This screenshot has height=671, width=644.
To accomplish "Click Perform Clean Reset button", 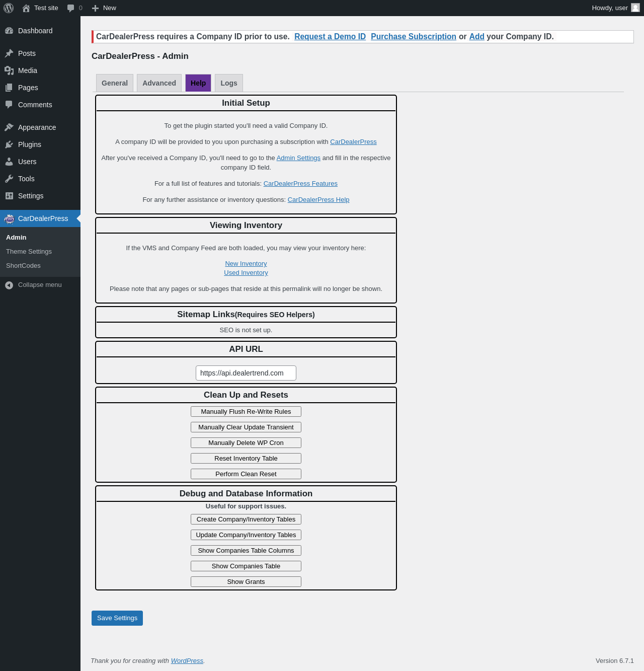I will 246,474.
